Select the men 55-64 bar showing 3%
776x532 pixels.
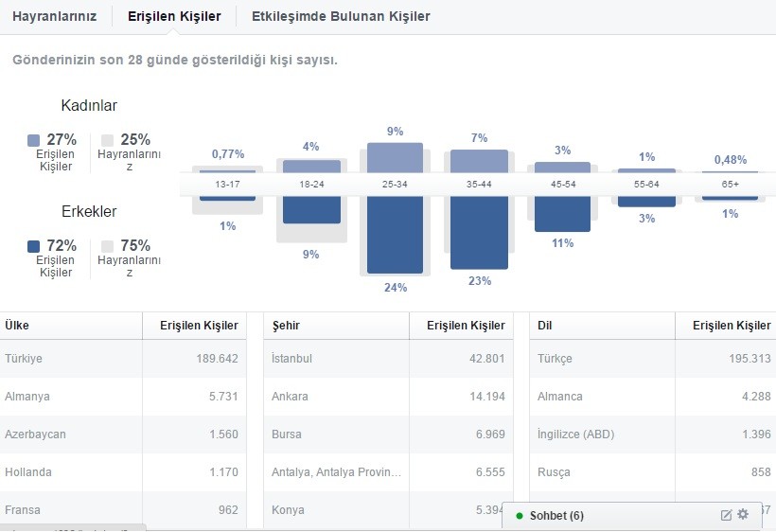pyautogui.click(x=647, y=202)
